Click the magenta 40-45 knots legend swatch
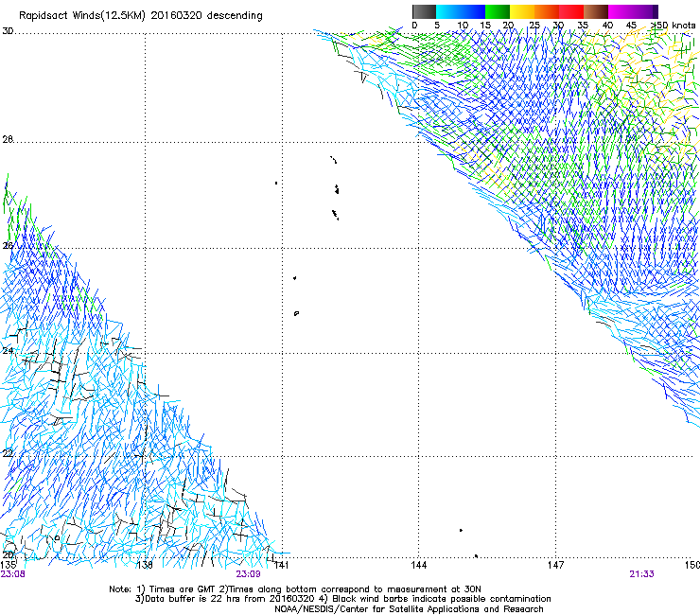 [621, 11]
